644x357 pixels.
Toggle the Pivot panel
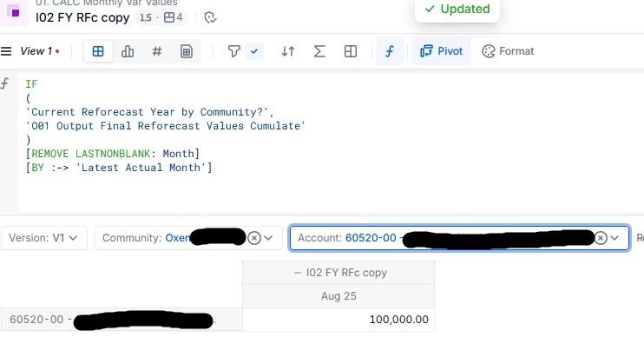click(x=441, y=51)
